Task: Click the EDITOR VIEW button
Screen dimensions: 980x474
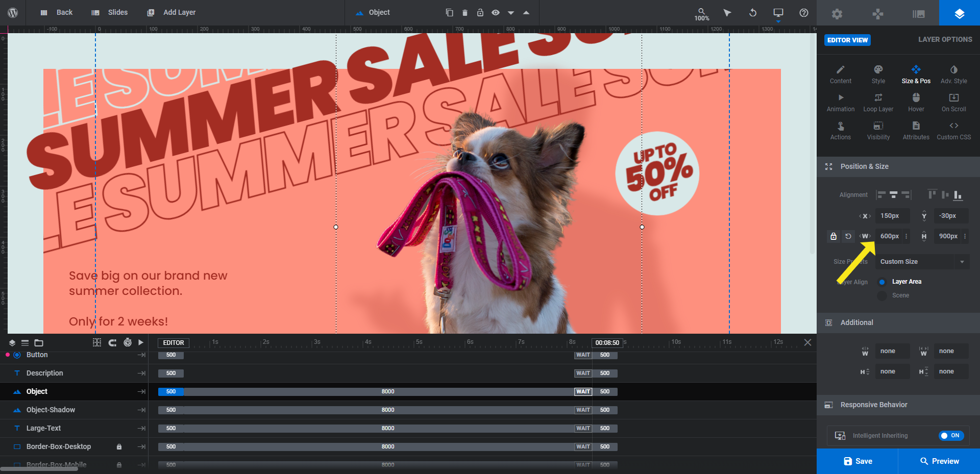Action: 847,40
